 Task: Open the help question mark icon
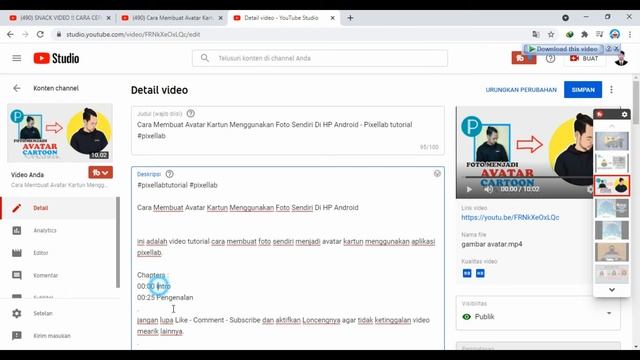(x=550, y=58)
